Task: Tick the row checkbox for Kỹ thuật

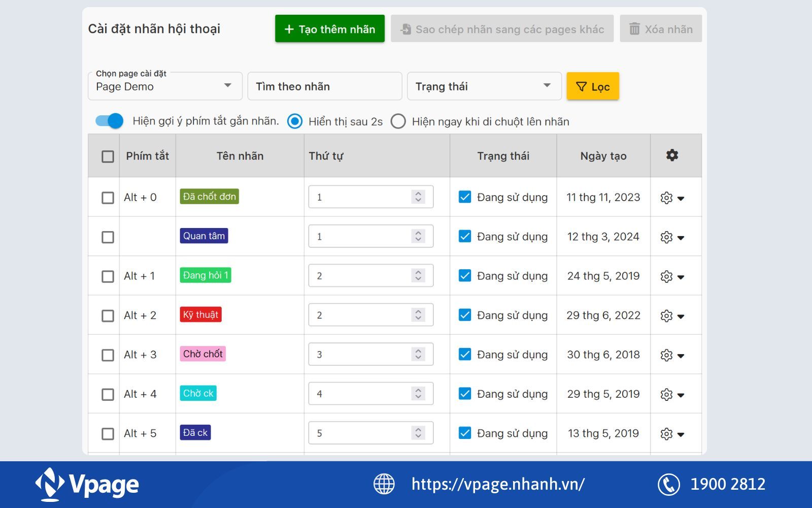Action: pyautogui.click(x=108, y=316)
